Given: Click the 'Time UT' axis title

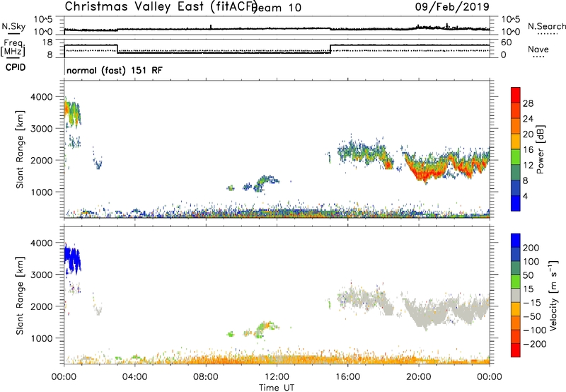Looking at the screenshot, I should [x=277, y=388].
